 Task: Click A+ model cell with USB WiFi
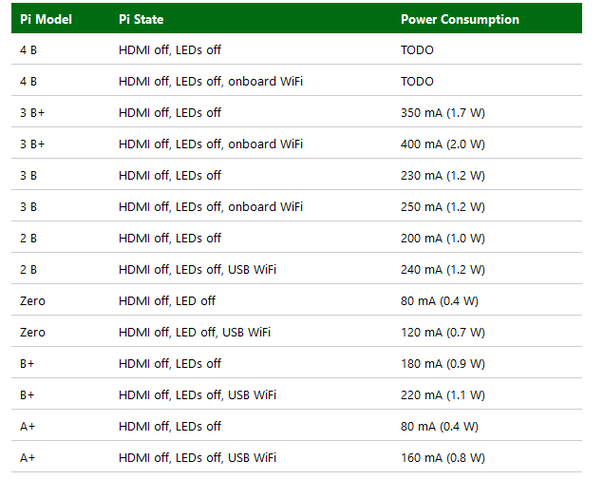tap(28, 458)
